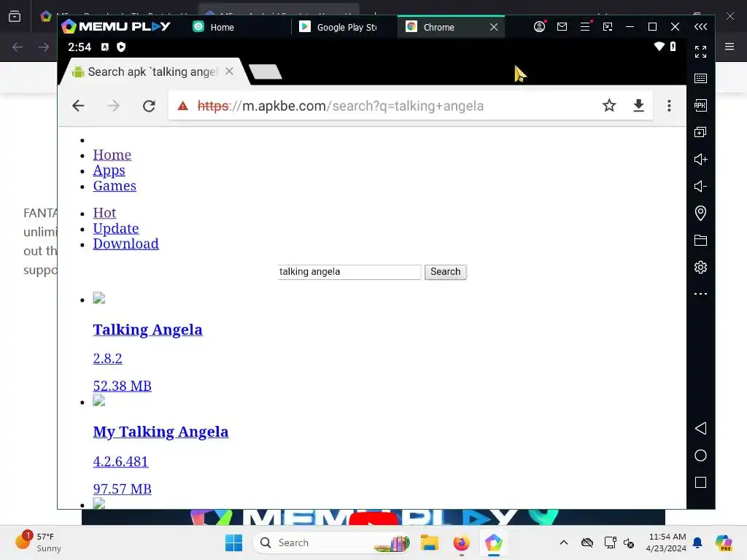
Task: Toggle MEmu fullscreen mode
Action: [x=700, y=52]
